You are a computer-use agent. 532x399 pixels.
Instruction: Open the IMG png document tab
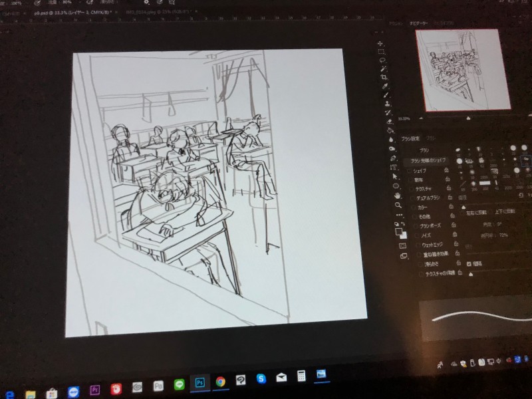tap(158, 12)
